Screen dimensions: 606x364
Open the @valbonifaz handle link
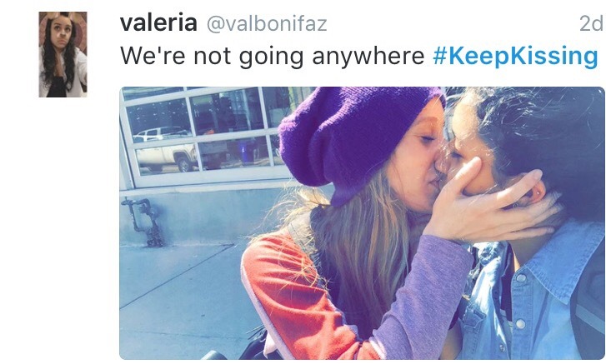[x=267, y=24]
